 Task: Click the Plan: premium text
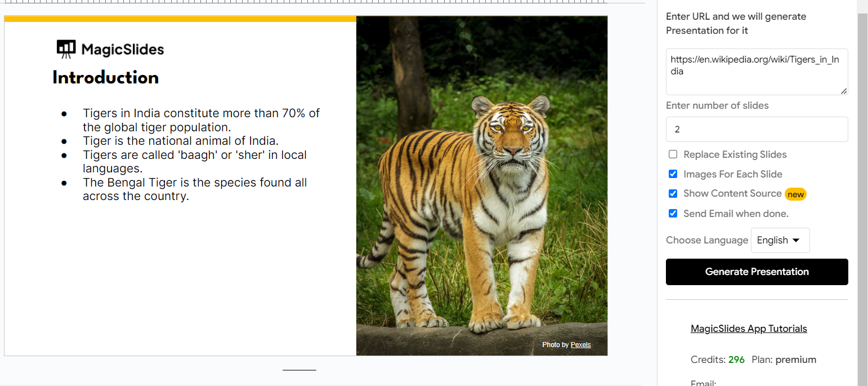point(784,360)
